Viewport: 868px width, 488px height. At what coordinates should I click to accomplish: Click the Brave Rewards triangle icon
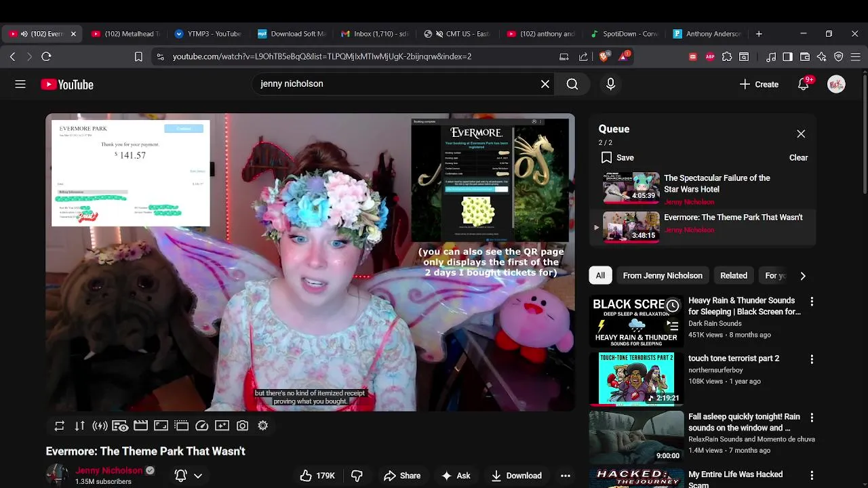click(x=624, y=56)
